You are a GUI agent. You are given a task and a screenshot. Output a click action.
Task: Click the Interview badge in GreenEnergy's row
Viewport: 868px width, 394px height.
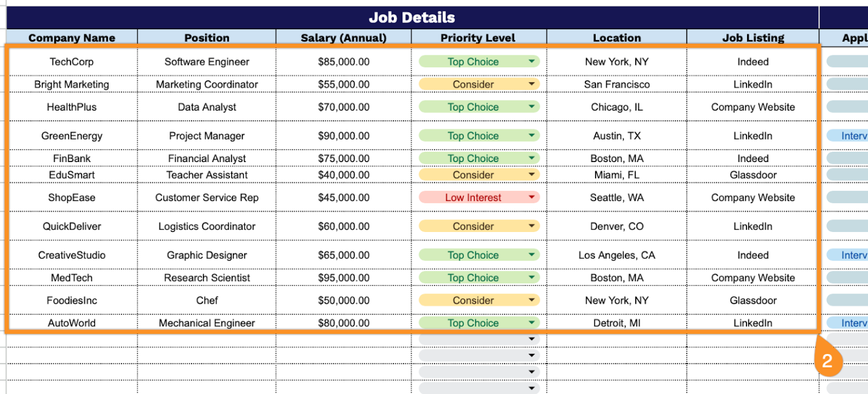tap(854, 135)
